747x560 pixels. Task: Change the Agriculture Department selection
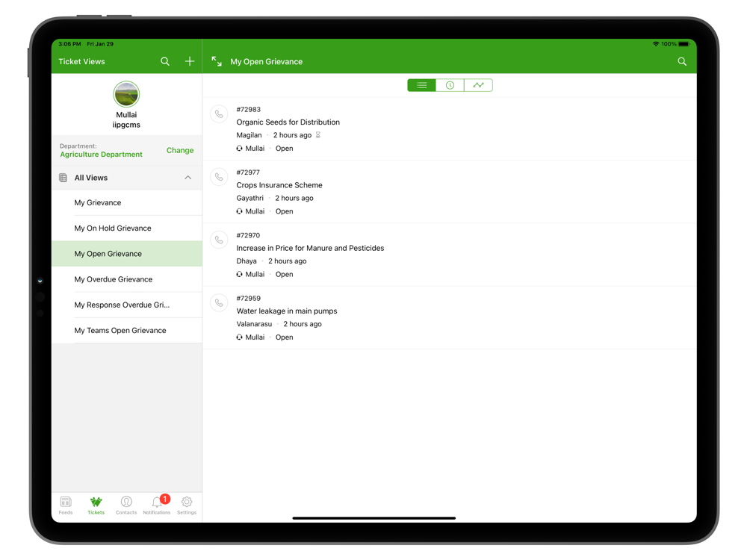179,150
